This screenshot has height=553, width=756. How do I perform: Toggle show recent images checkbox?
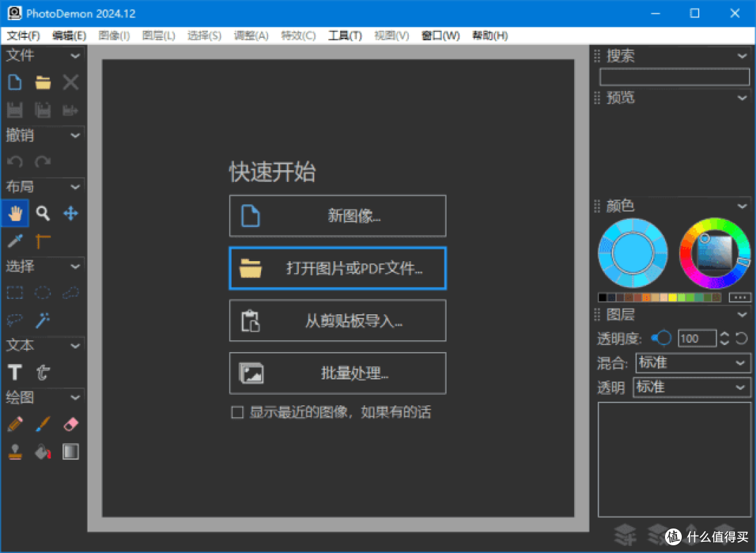(237, 412)
